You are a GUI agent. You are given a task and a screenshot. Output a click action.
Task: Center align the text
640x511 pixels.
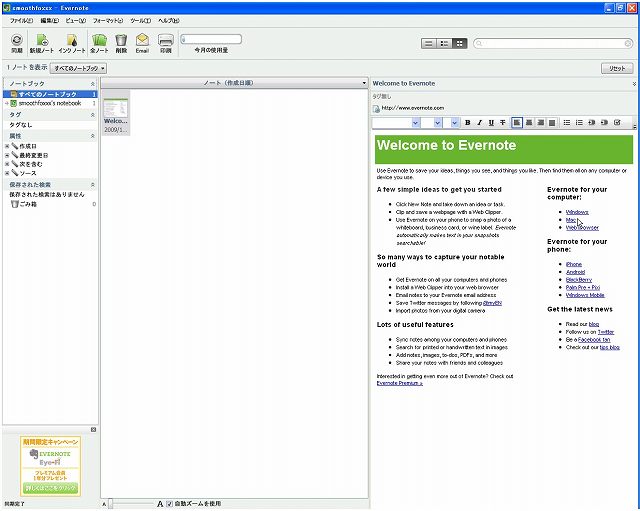(529, 122)
